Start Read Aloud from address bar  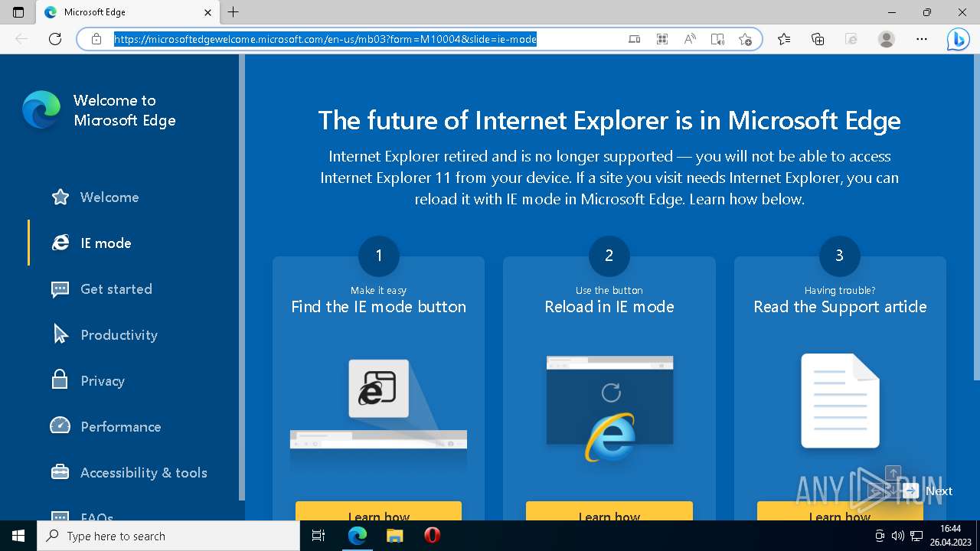click(690, 39)
